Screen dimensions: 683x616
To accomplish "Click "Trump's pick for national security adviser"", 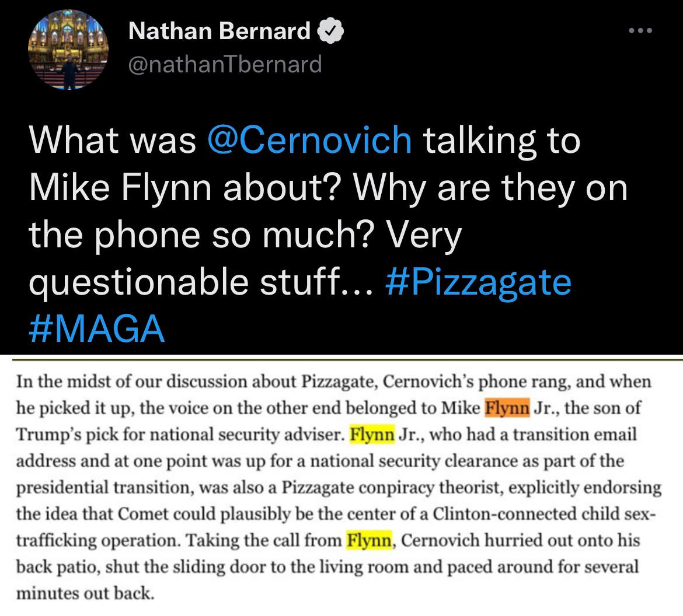I will pos(180,435).
